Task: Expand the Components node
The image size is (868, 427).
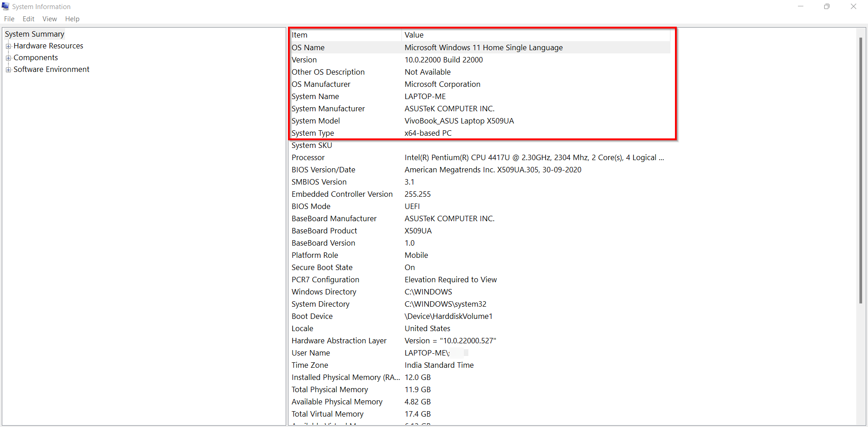Action: pos(8,58)
